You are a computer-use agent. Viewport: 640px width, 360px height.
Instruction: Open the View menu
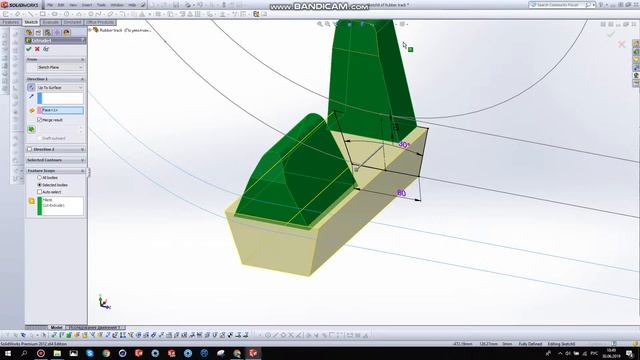coord(73,5)
